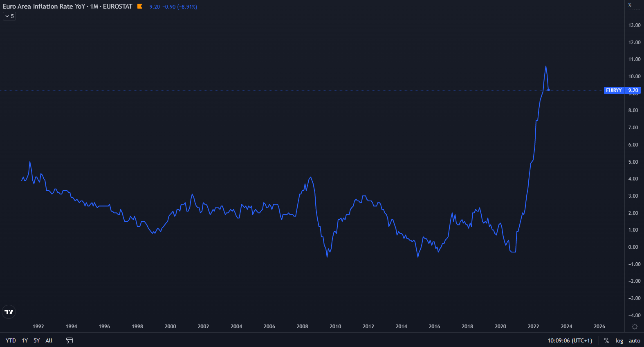644x347 pixels.
Task: Click the orange flag icon beside EUROSTAT
Action: (x=140, y=6)
